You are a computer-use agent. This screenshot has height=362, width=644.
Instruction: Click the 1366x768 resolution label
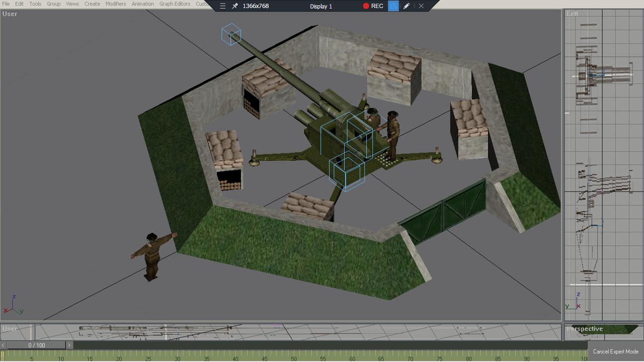pyautogui.click(x=256, y=6)
